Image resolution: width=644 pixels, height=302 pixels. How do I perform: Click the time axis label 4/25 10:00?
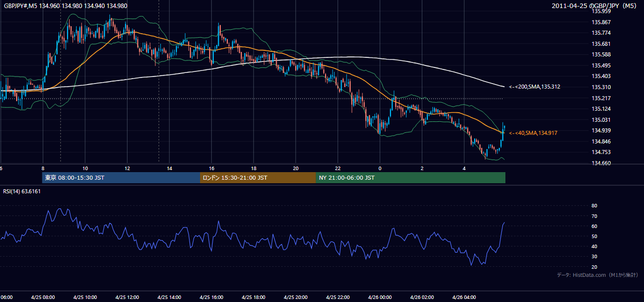85,297
